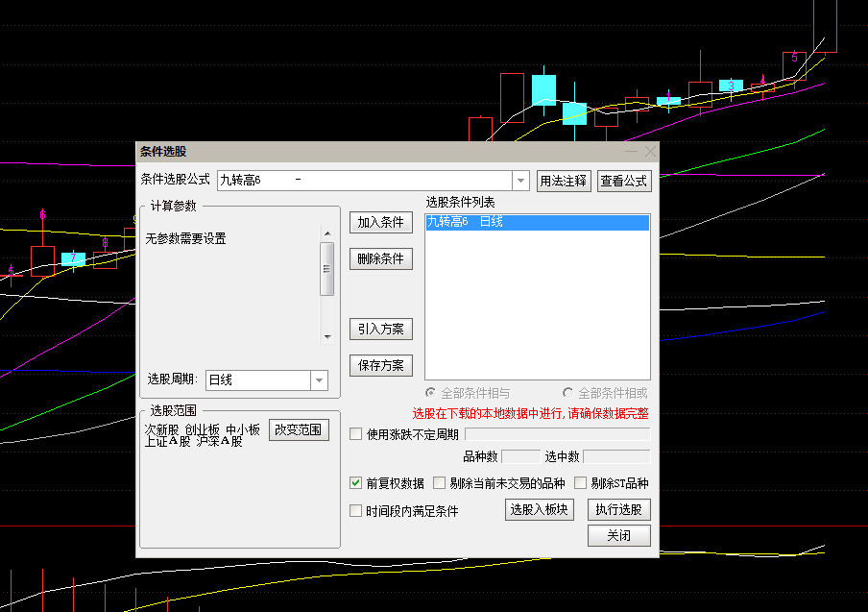The width and height of the screenshot is (868, 612).
Task: Click the parameter panel scrollbar thumb
Action: (x=327, y=269)
